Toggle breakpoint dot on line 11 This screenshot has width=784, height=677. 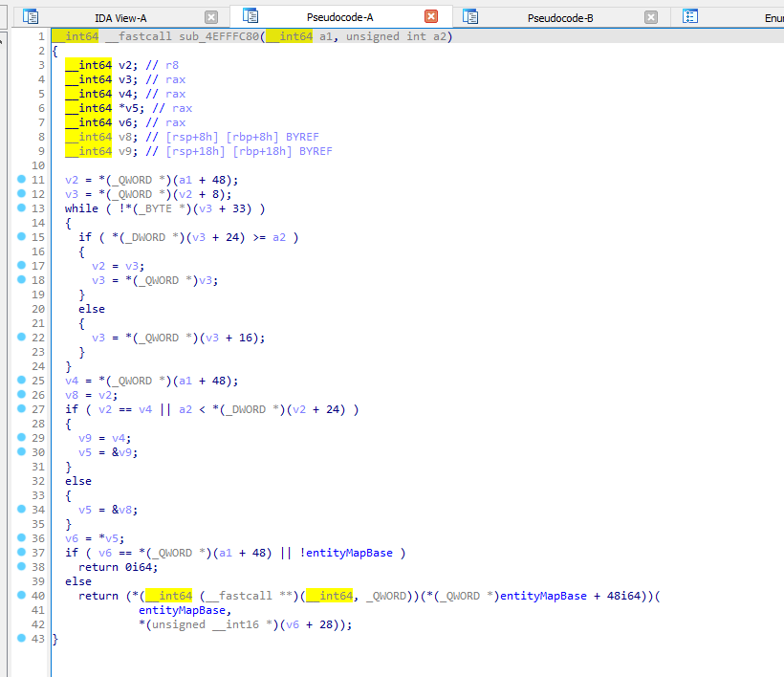point(21,180)
